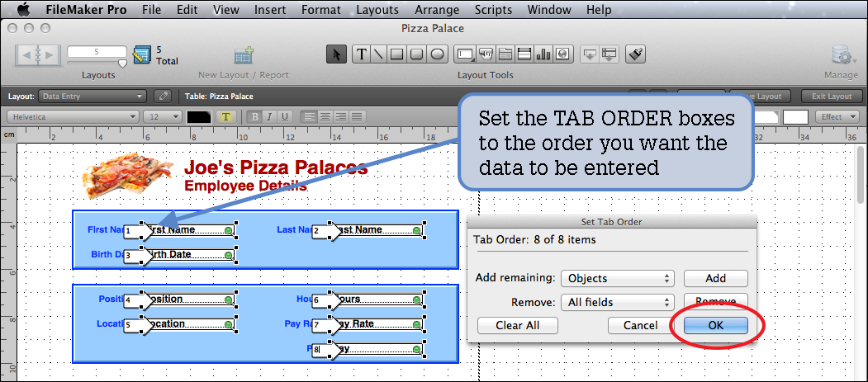This screenshot has width=868, height=382.
Task: Click the pencil edit layout icon
Action: (x=162, y=97)
